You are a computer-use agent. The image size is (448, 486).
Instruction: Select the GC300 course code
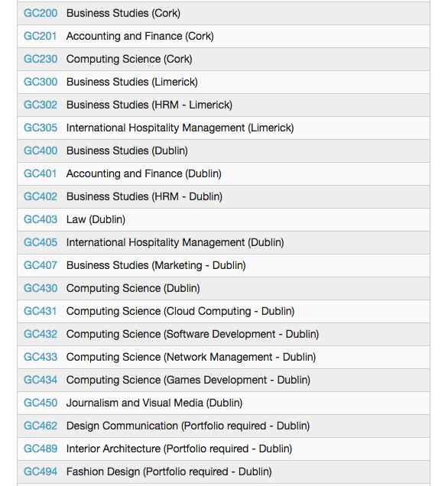[x=41, y=82]
